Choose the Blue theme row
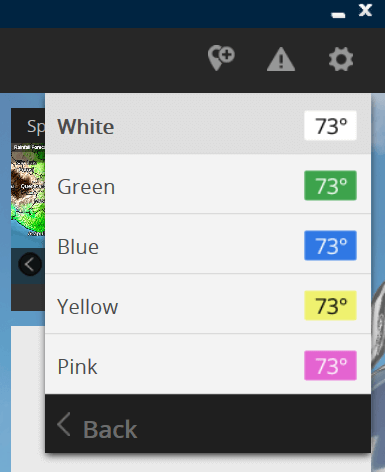 208,244
